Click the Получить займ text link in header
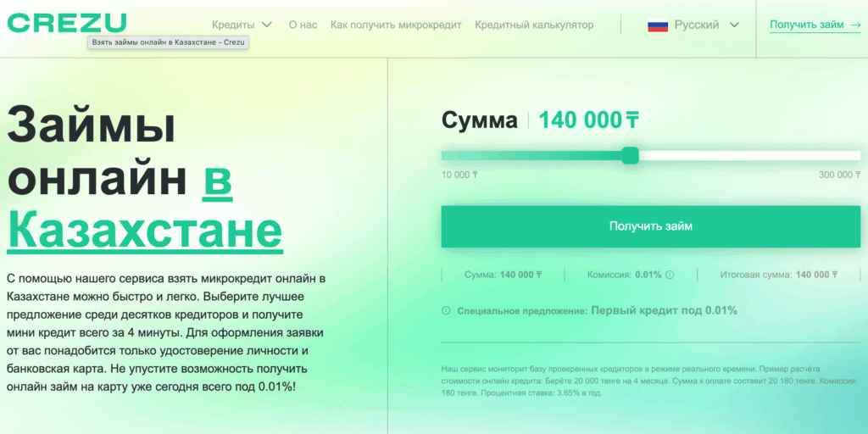The width and height of the screenshot is (868, 434). point(806,25)
